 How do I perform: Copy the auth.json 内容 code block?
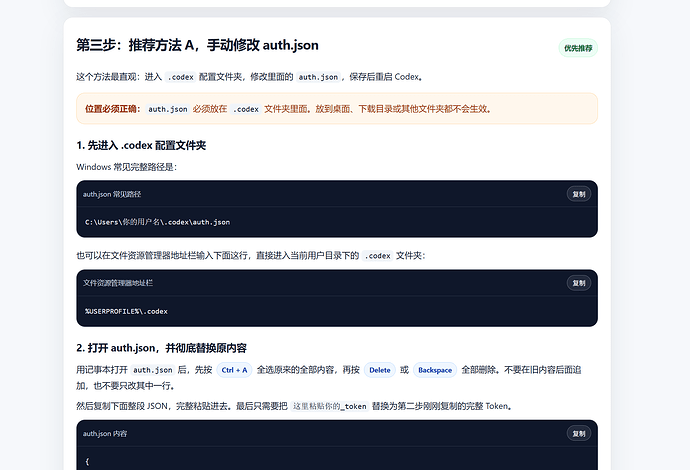click(x=579, y=433)
